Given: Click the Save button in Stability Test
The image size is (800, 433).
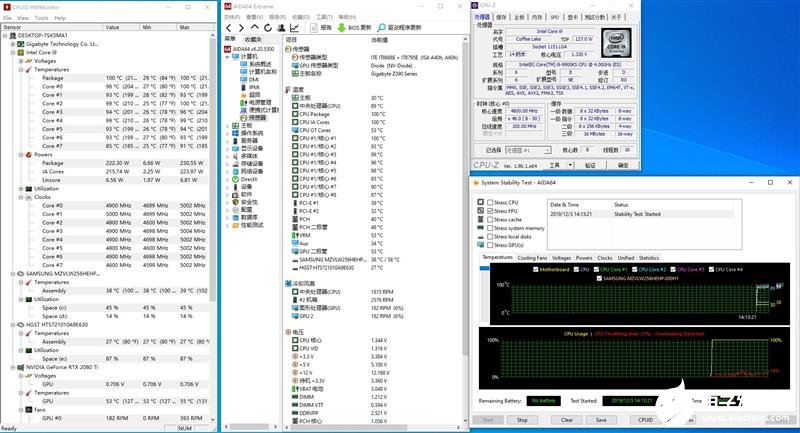Looking at the screenshot, I should 601,420.
